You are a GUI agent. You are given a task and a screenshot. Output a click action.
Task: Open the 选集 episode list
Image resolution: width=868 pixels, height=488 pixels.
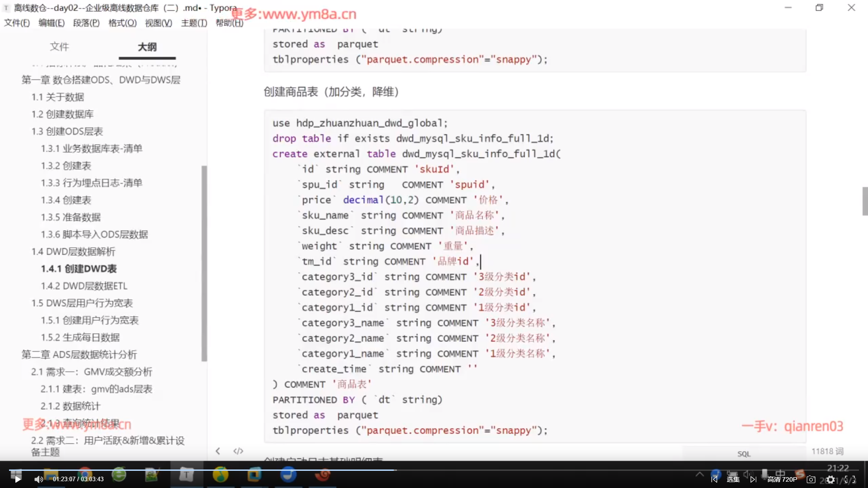[x=733, y=479]
